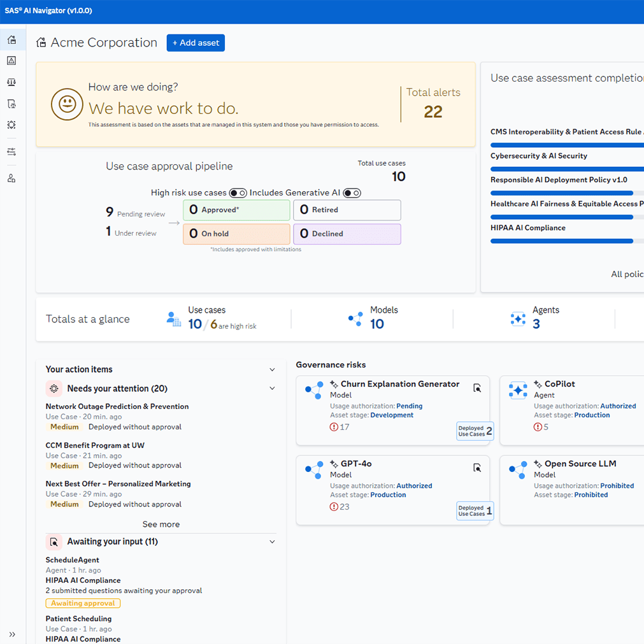
Task: Collapse the Your action items section
Action: pos(273,369)
